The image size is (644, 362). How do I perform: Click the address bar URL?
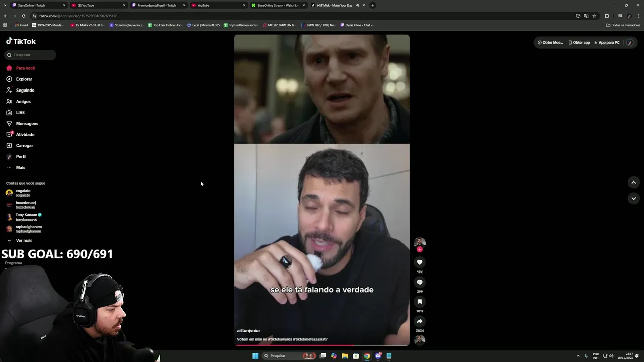78,16
